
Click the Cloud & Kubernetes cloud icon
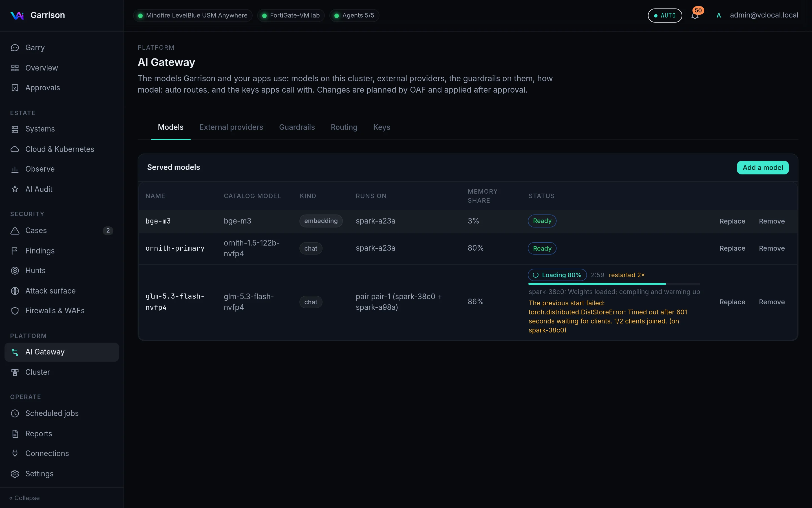pyautogui.click(x=15, y=149)
